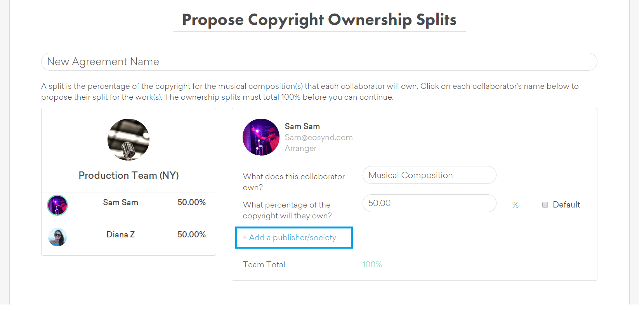Click the green 100% Team Total value

(x=372, y=265)
